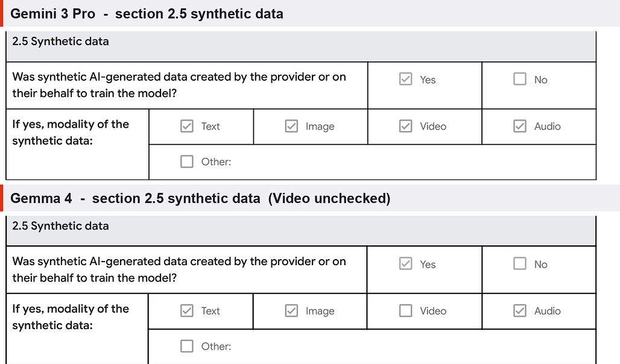The image size is (620, 364).
Task: Toggle Image checkbox in Gemini 3 Pro section
Action: 291,126
